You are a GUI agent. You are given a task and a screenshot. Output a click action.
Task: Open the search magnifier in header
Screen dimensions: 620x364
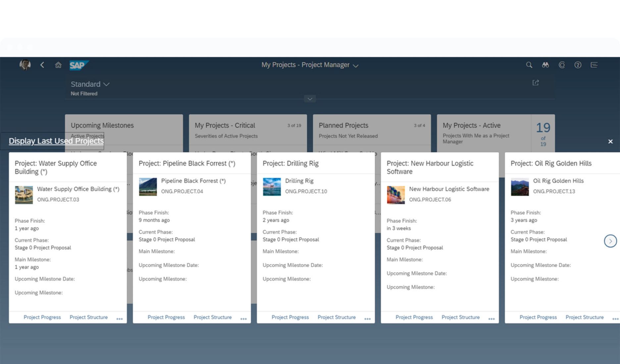pos(529,65)
